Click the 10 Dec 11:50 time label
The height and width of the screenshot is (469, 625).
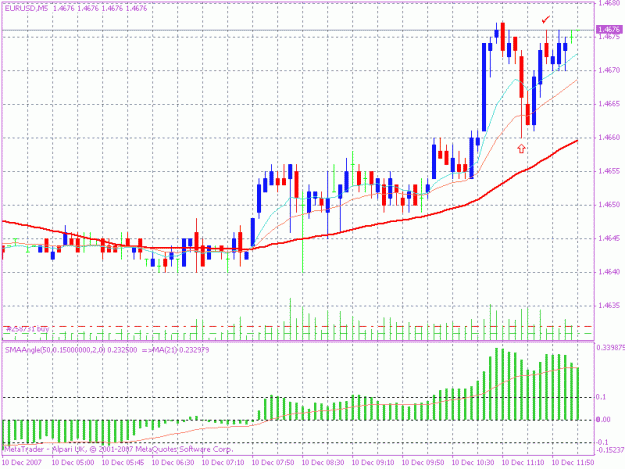point(573,463)
